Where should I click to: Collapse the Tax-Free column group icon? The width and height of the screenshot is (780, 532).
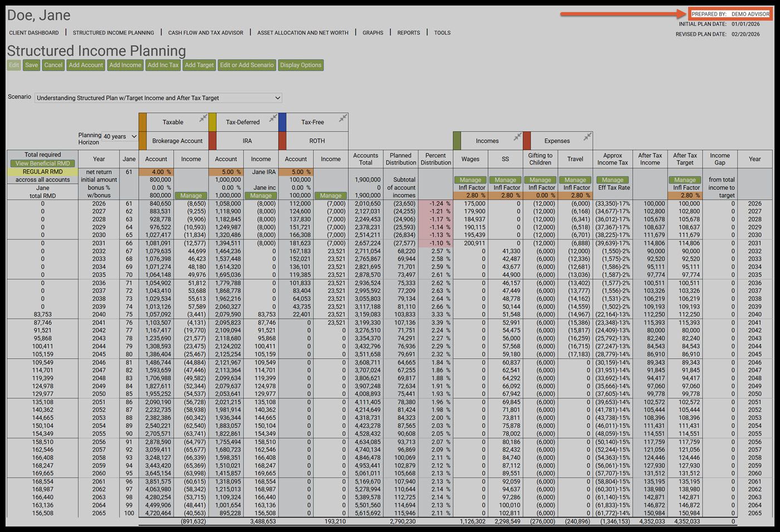343,118
